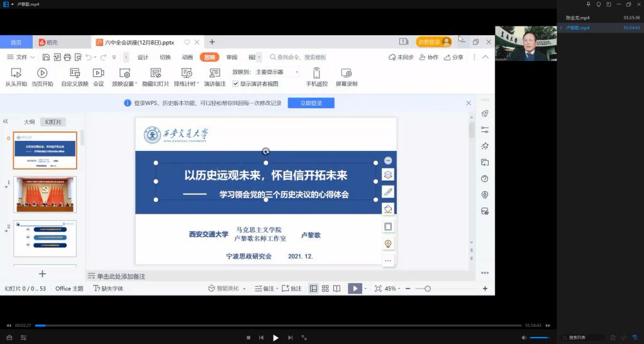Screen dimensions: 644x344
Task: Click the 当页开始 (start from current slide) icon
Action: [42, 73]
